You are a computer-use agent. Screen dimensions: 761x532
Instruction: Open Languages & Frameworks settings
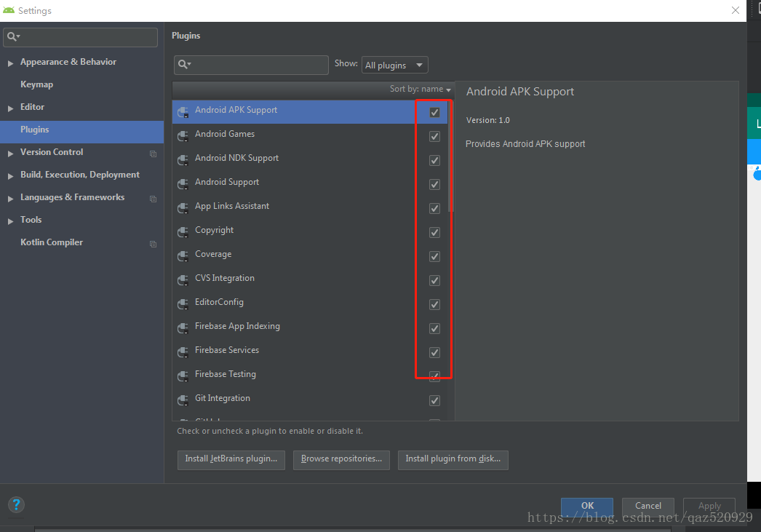coord(72,197)
